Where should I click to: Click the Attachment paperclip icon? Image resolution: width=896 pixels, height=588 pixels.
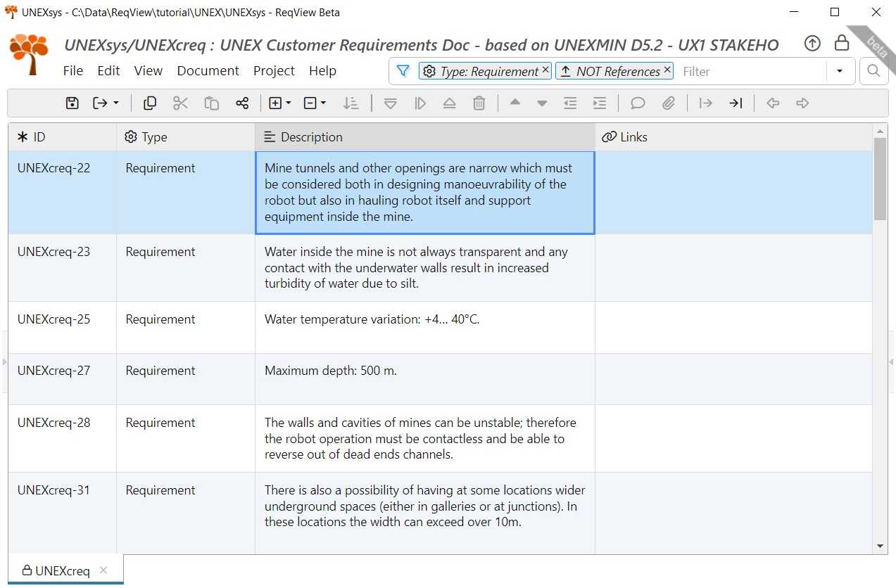(x=668, y=103)
